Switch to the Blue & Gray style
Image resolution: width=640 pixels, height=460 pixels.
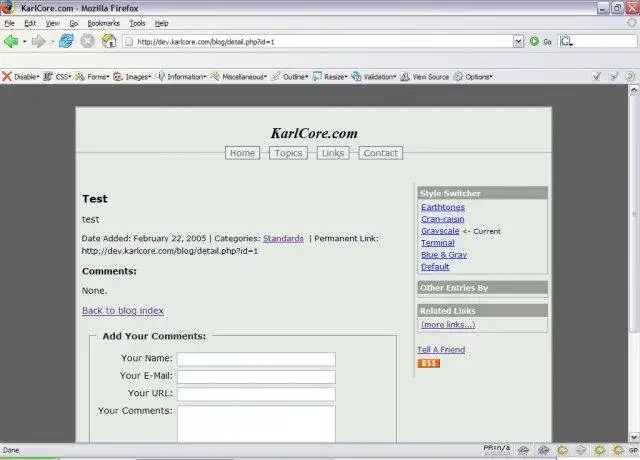pos(444,254)
